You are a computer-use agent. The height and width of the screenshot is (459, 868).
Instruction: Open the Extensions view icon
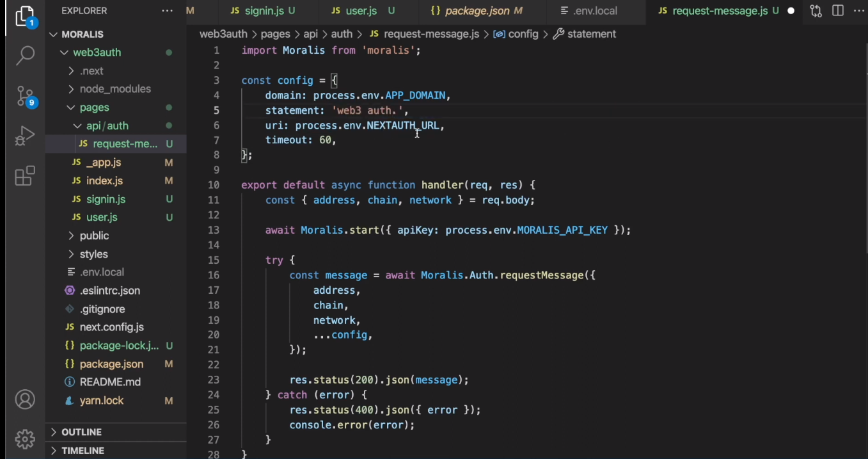tap(24, 176)
